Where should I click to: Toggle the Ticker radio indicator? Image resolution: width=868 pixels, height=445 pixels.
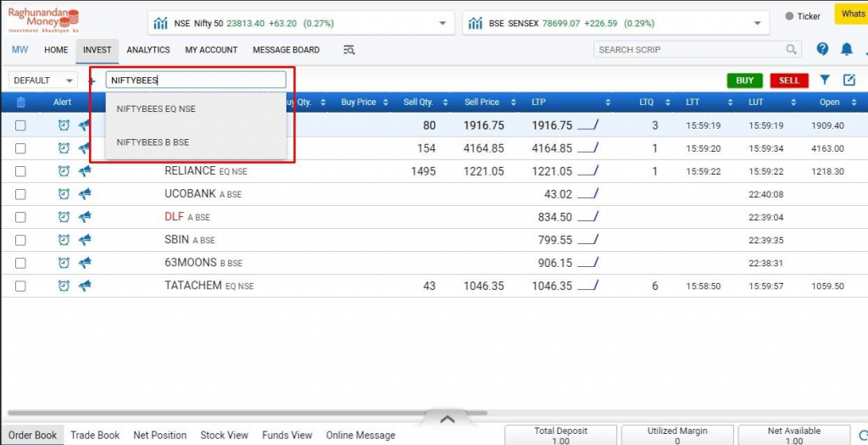click(x=789, y=16)
